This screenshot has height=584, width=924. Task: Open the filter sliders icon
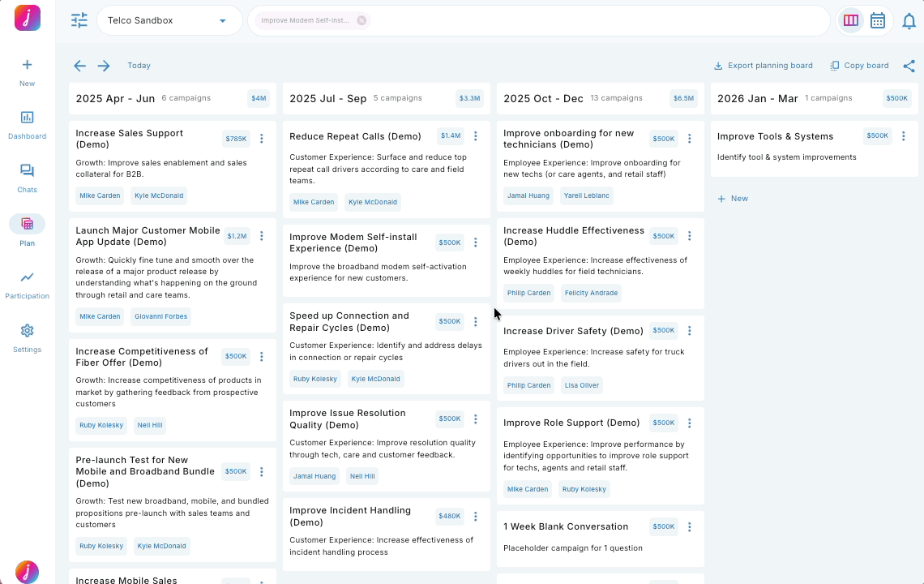(79, 20)
